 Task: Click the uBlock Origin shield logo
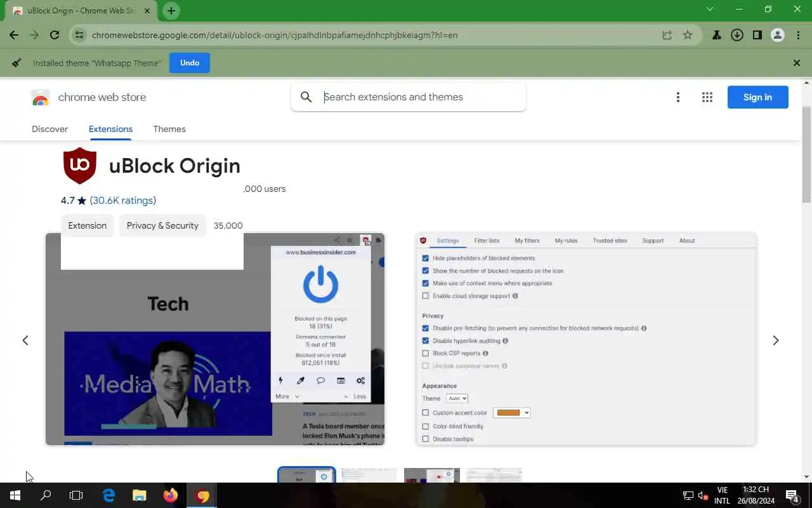pos(80,166)
